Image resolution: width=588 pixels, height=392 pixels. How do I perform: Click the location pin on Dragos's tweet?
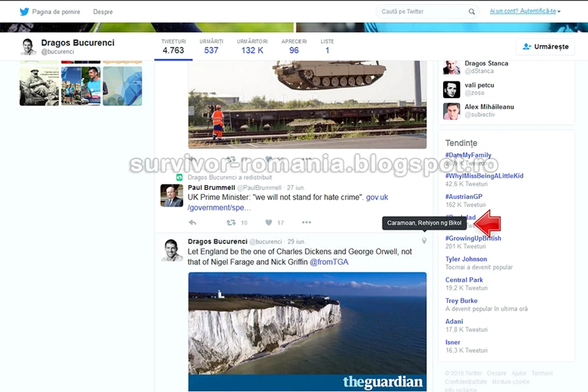[424, 241]
